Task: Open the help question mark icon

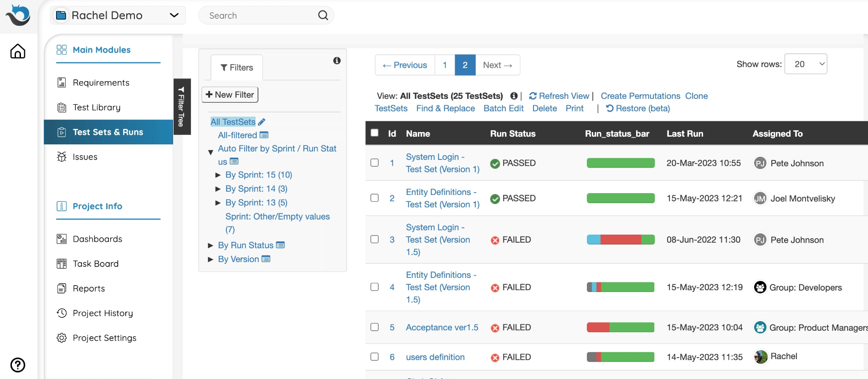Action: pyautogui.click(x=18, y=365)
